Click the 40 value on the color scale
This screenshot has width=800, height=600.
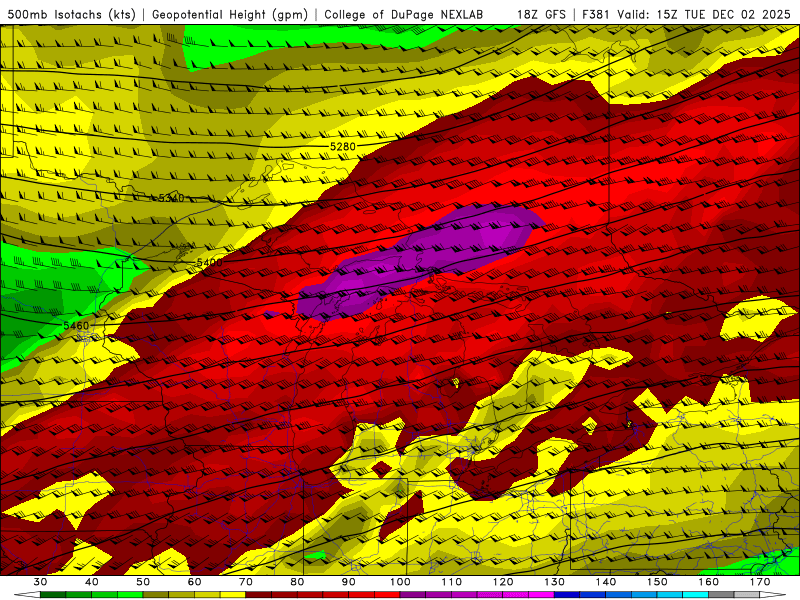(91, 582)
